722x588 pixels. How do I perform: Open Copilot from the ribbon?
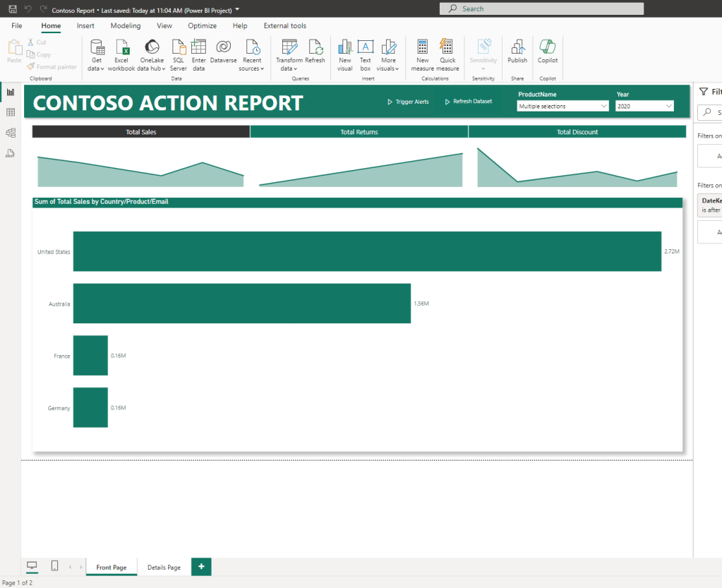[548, 48]
